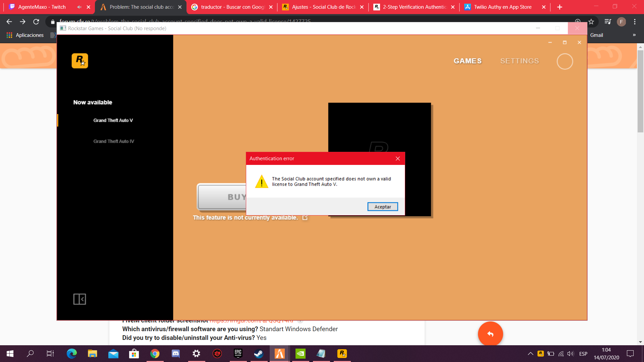Switch to the AgenteMaxo - Twitch tab
This screenshot has width=644, height=362.
point(42,7)
